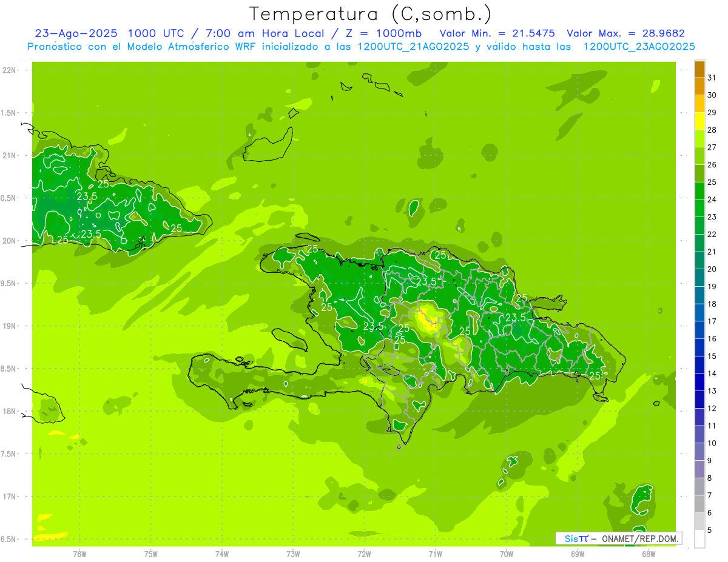The image size is (728, 562).
Task: Click the '75W' longitude axis label
Action: coord(151,554)
